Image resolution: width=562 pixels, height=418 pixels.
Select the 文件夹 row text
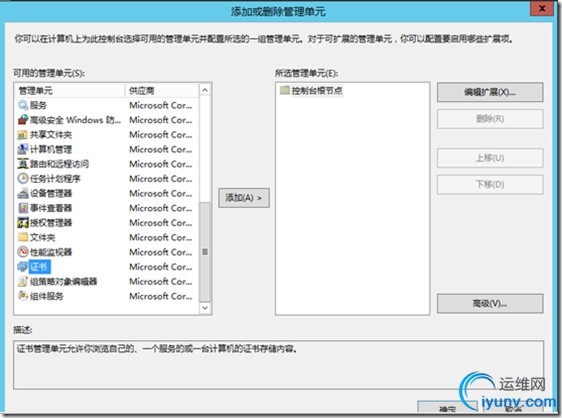point(43,238)
